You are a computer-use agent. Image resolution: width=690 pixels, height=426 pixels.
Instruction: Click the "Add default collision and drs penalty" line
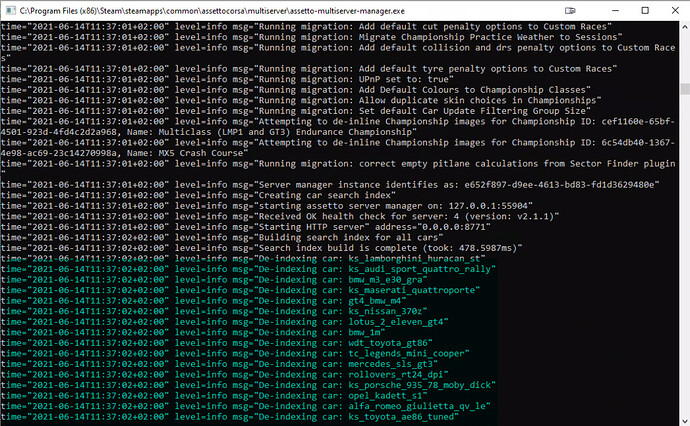338,53
